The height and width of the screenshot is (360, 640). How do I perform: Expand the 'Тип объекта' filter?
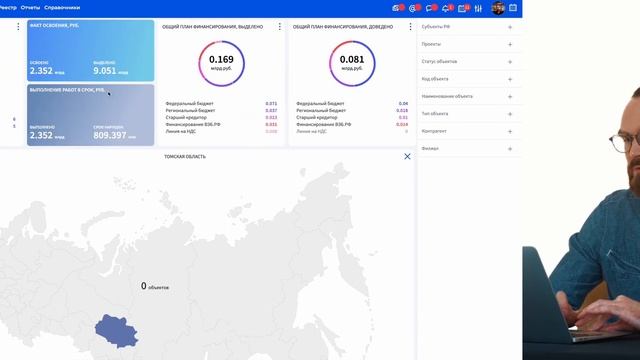510,114
